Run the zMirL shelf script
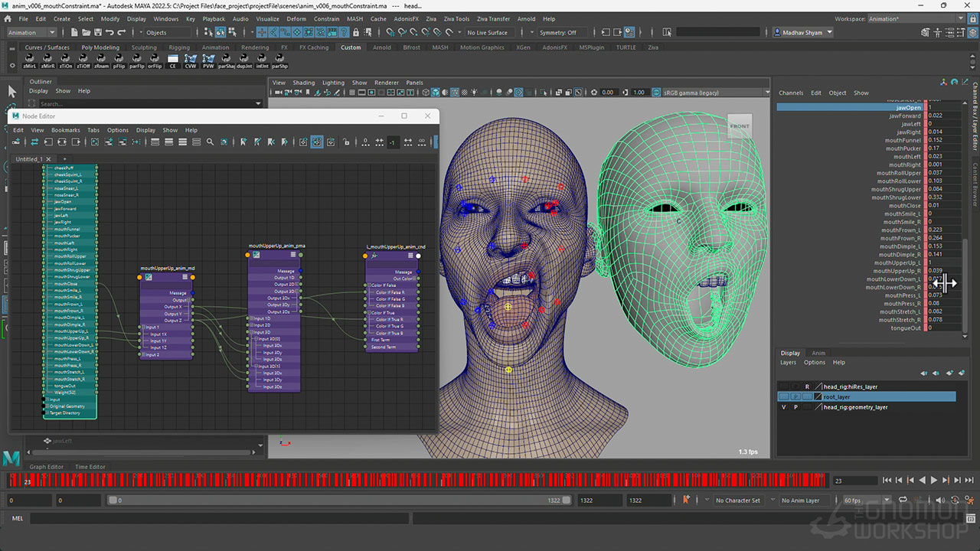This screenshot has height=551, width=980. (29, 61)
